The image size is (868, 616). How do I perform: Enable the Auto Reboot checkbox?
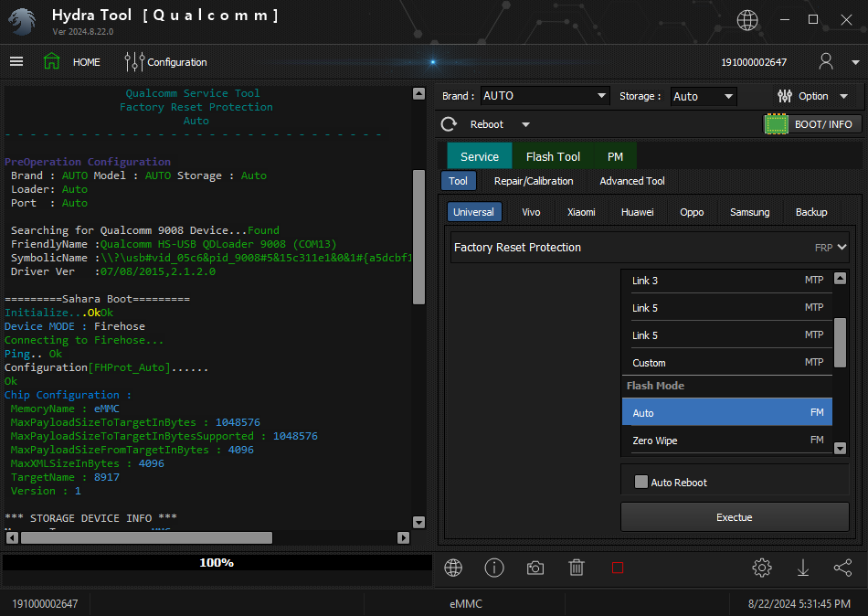click(x=641, y=482)
